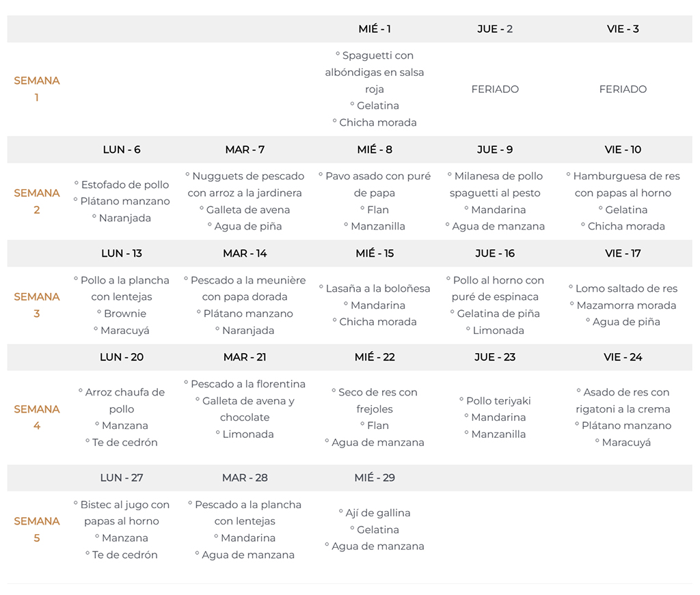Click the Mazamorra morada dessert item

click(626, 305)
